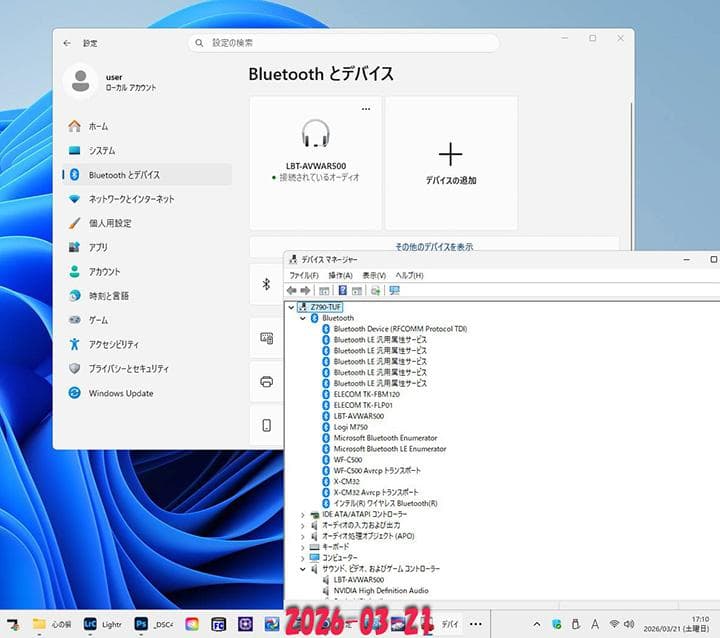Open the ファイル(F) menu in Device Manager
The image size is (720, 638).
(304, 275)
